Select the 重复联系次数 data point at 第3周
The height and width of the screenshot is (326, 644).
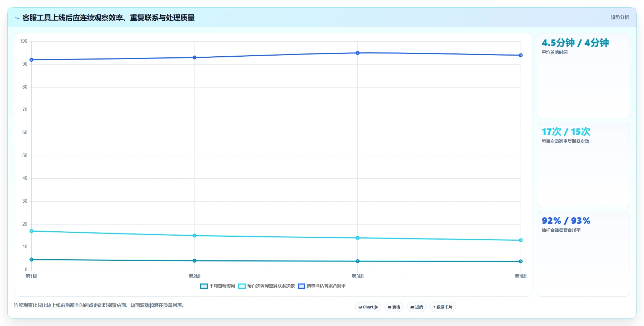358,238
